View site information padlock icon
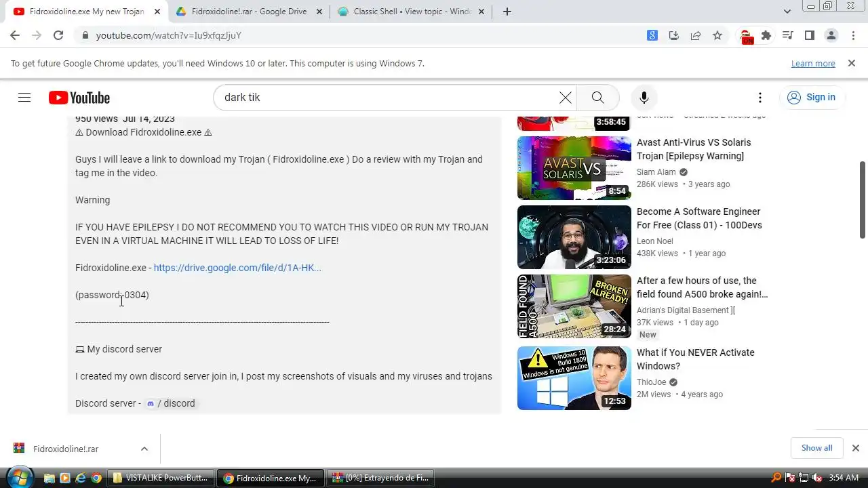 click(84, 35)
